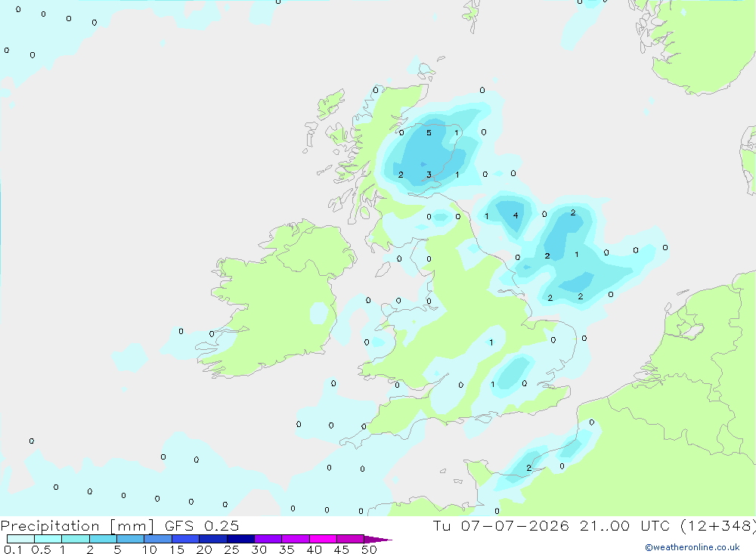Click the 25–30 mm navy legend swatch
This screenshot has width=756, height=554.
coord(240,539)
